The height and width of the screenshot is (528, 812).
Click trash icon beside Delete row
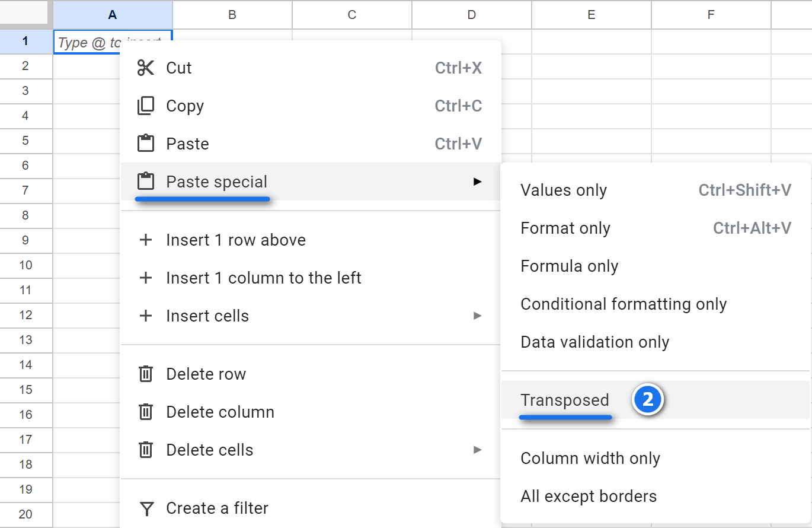tap(145, 374)
